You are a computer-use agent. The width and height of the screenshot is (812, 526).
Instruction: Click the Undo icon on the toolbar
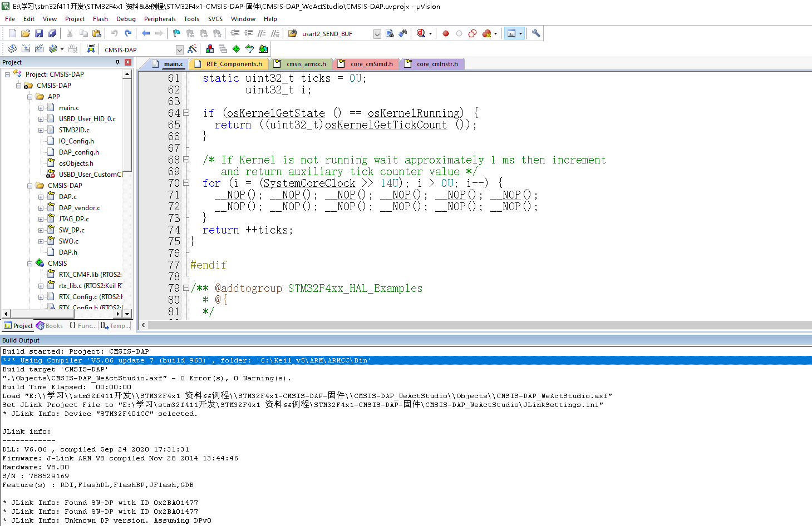pyautogui.click(x=115, y=33)
